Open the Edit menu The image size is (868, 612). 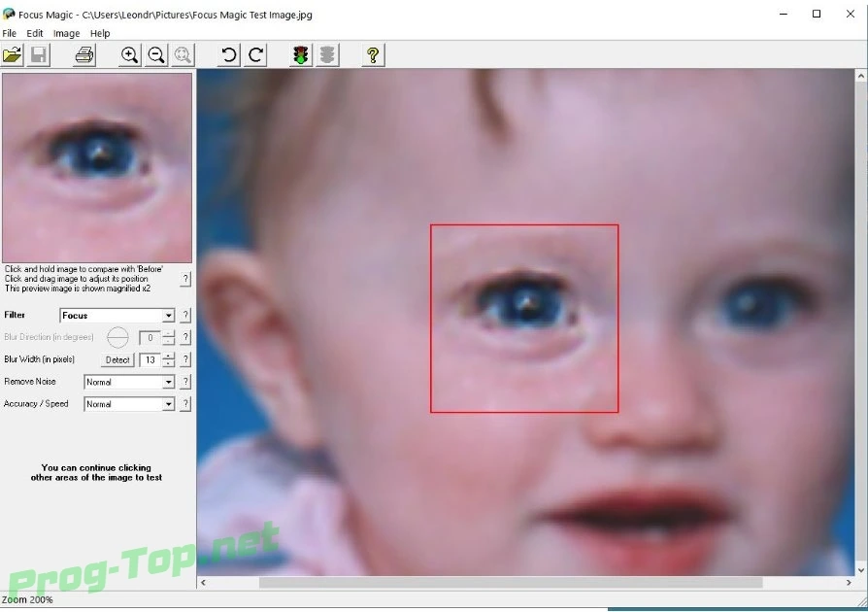coord(35,33)
